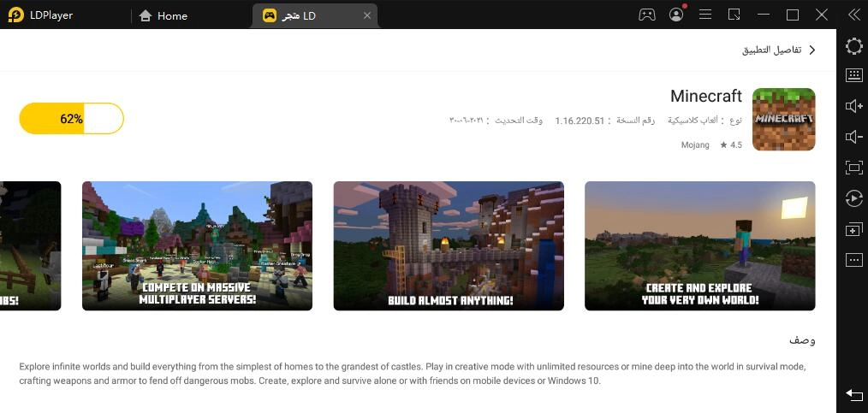Open Compete on Massive Multiplayer Servers screenshot
The image size is (868, 413).
pos(197,246)
